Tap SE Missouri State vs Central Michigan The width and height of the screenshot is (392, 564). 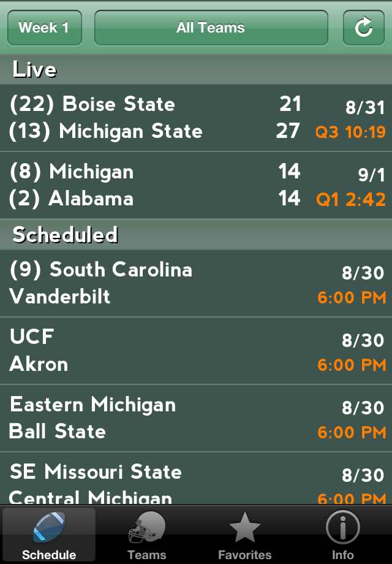196,478
